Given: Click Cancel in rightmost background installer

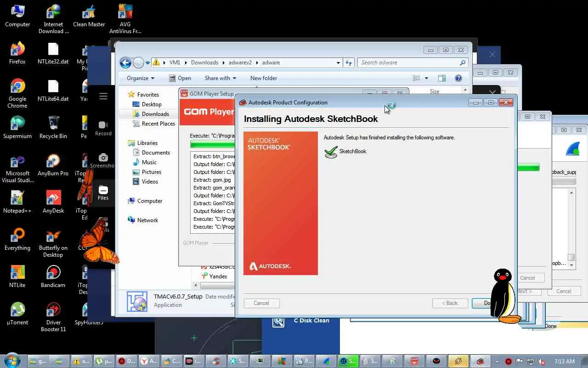Looking at the screenshot, I should (x=564, y=291).
